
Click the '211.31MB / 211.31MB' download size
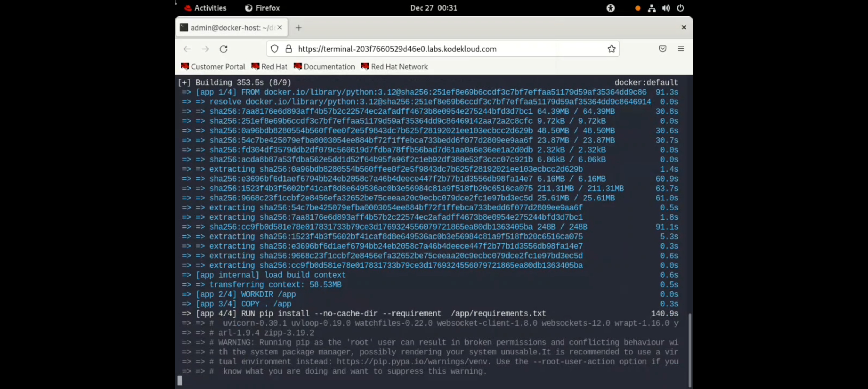pos(580,188)
